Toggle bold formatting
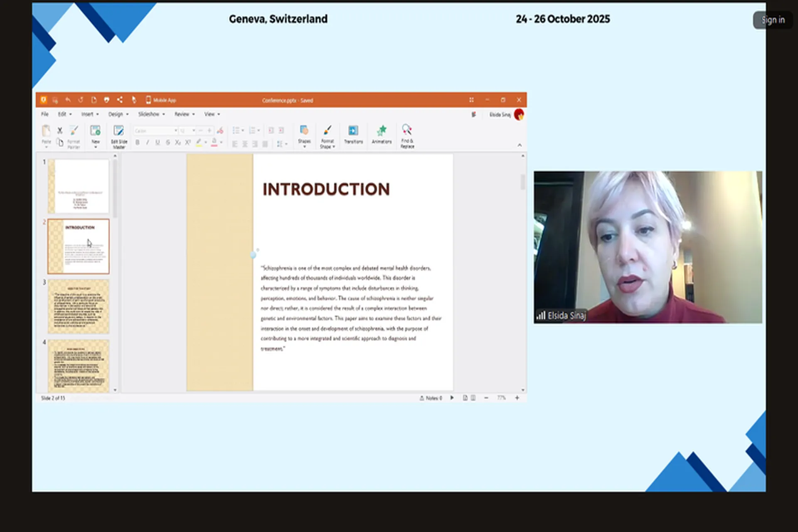Viewport: 798px width, 532px height. click(138, 143)
